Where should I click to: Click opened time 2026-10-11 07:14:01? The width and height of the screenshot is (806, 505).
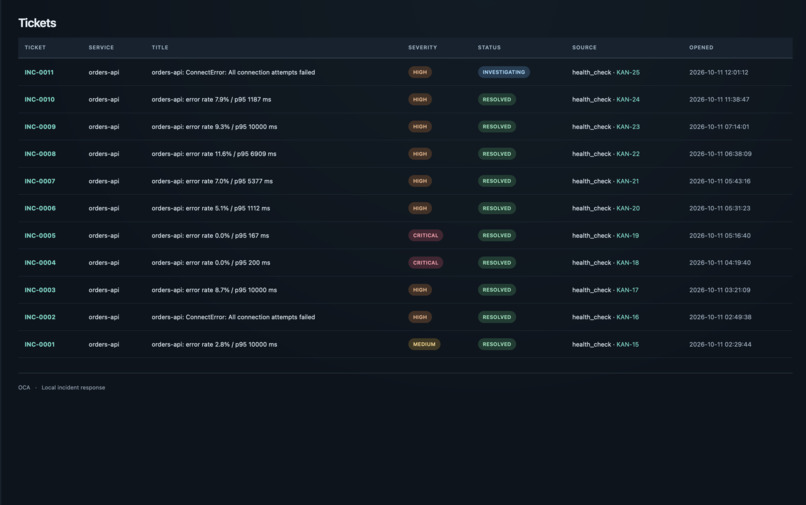(719, 127)
